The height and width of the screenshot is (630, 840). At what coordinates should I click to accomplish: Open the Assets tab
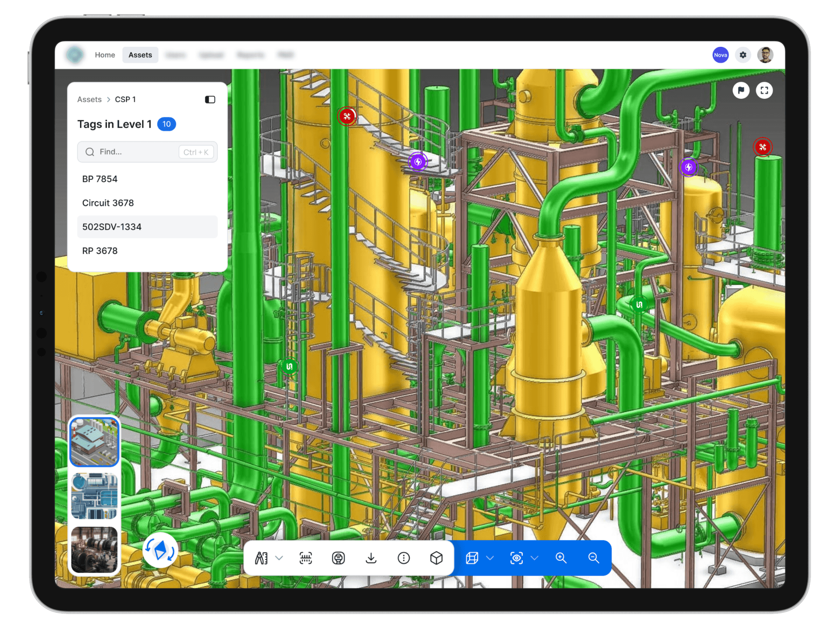(140, 55)
